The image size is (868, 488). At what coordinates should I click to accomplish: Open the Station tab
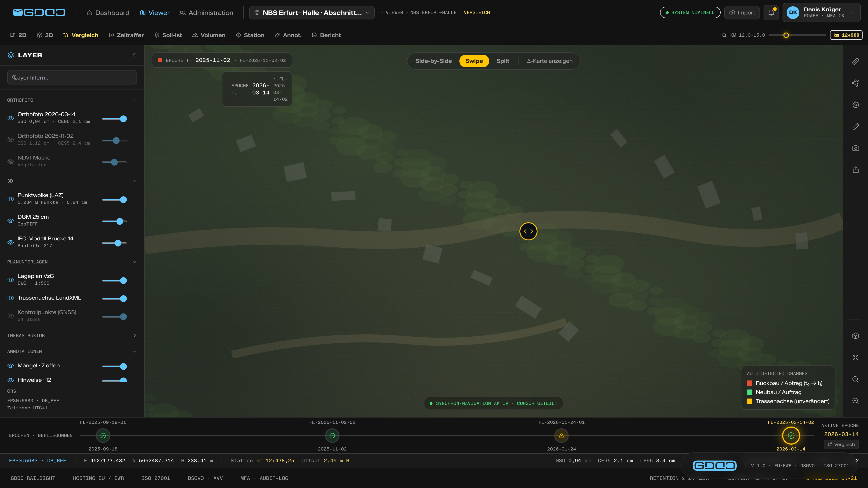pyautogui.click(x=250, y=35)
